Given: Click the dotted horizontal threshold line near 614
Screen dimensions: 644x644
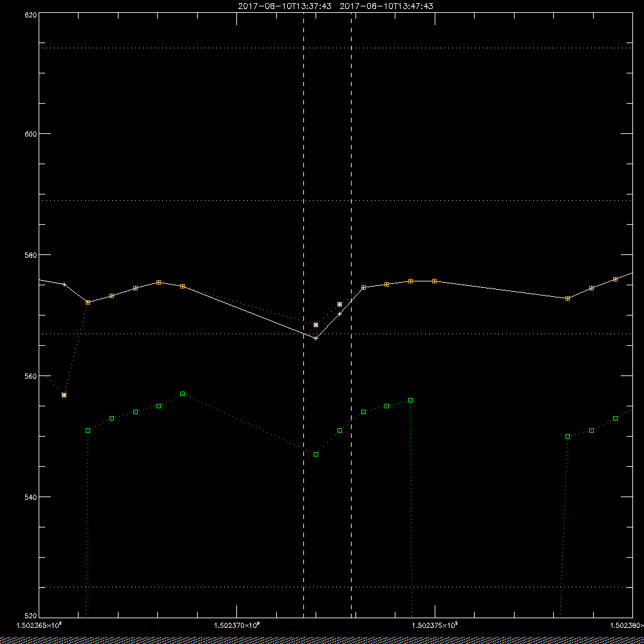Looking at the screenshot, I should click(x=336, y=48).
